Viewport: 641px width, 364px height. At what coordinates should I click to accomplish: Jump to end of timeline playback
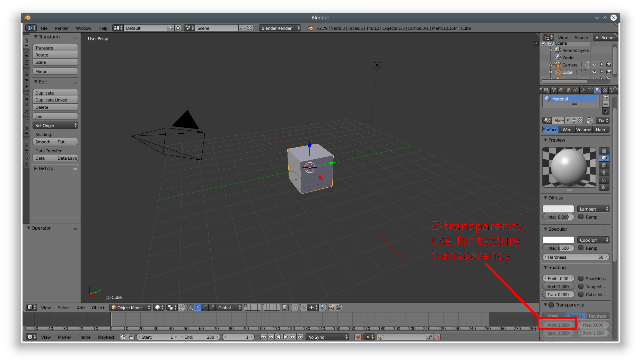(300, 337)
